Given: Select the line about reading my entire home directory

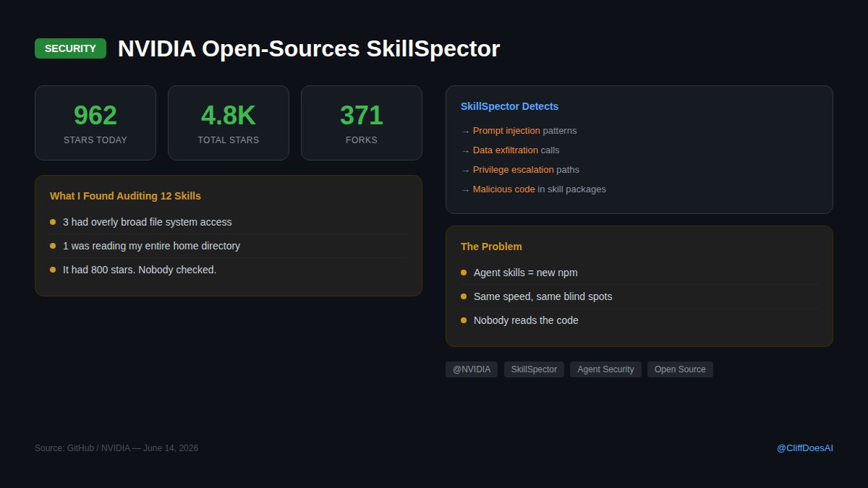Looking at the screenshot, I should click(x=229, y=246).
